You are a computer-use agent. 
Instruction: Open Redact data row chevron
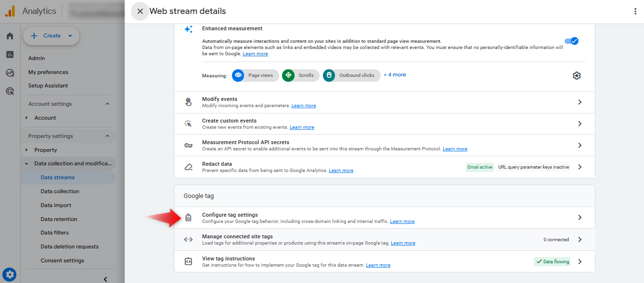click(x=580, y=167)
